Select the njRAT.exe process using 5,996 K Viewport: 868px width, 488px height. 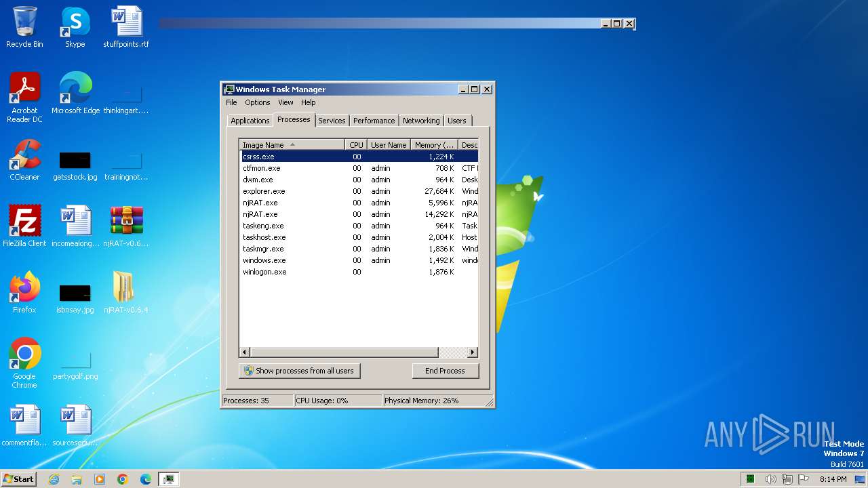(x=359, y=203)
